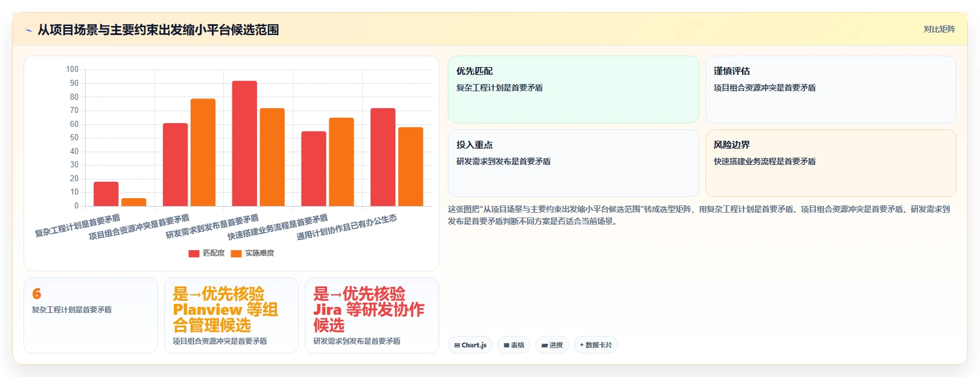Click 快速搭建业务流程是首要矛盾 text in 风险边界 card
Image resolution: width=980 pixels, height=377 pixels.
click(x=765, y=161)
